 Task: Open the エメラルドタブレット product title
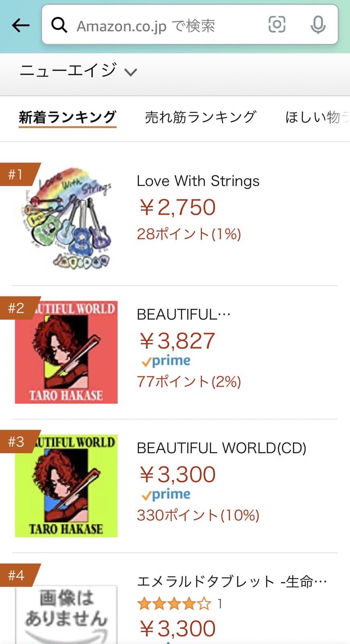click(x=232, y=582)
